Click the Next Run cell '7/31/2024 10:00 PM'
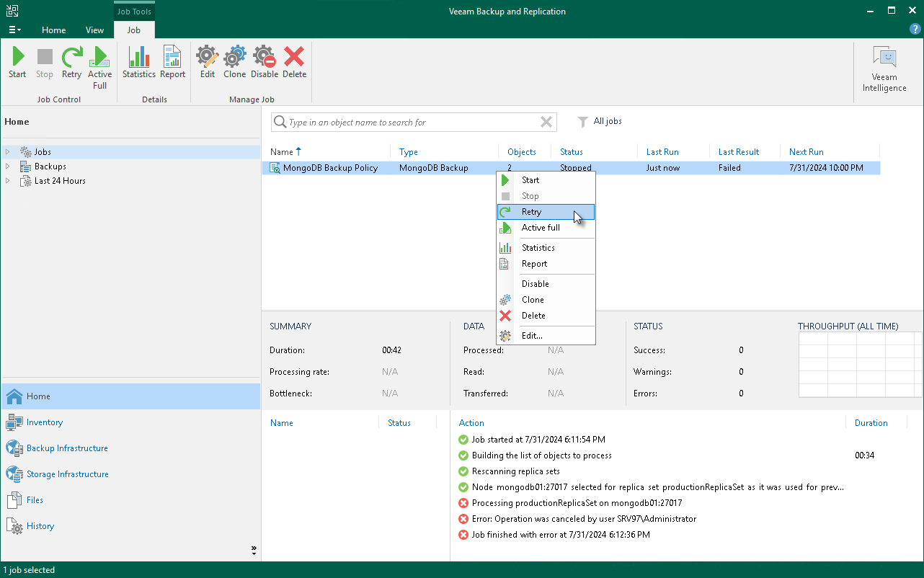 [826, 168]
